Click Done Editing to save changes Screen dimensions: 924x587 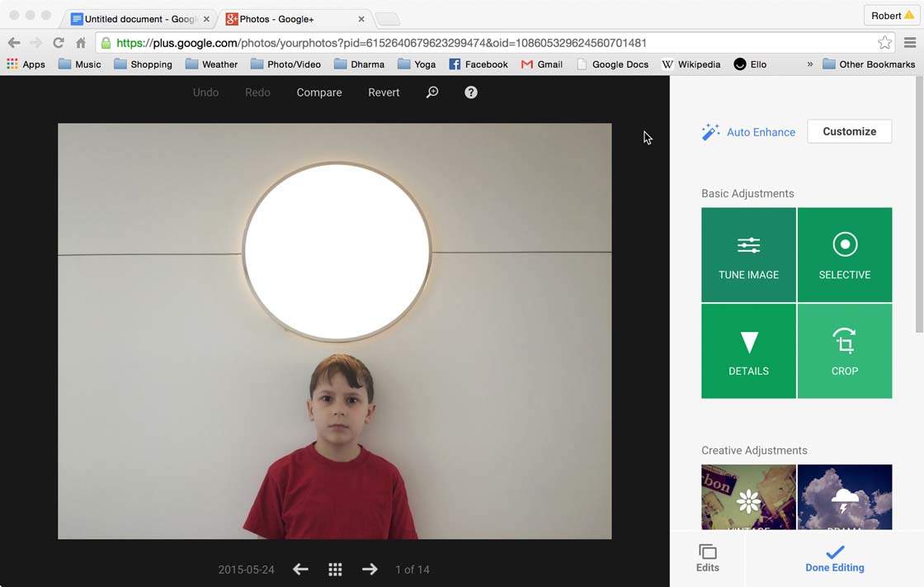click(834, 558)
